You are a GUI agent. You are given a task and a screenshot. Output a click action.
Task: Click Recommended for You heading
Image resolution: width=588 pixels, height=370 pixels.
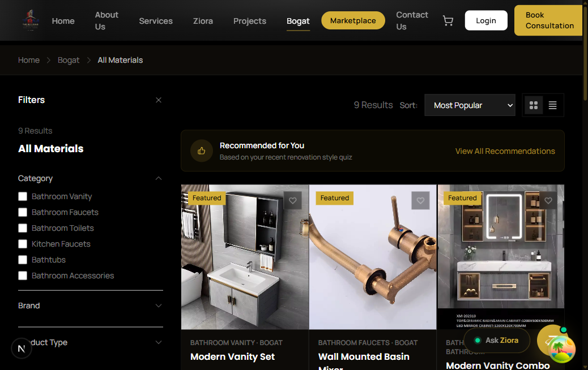point(262,145)
